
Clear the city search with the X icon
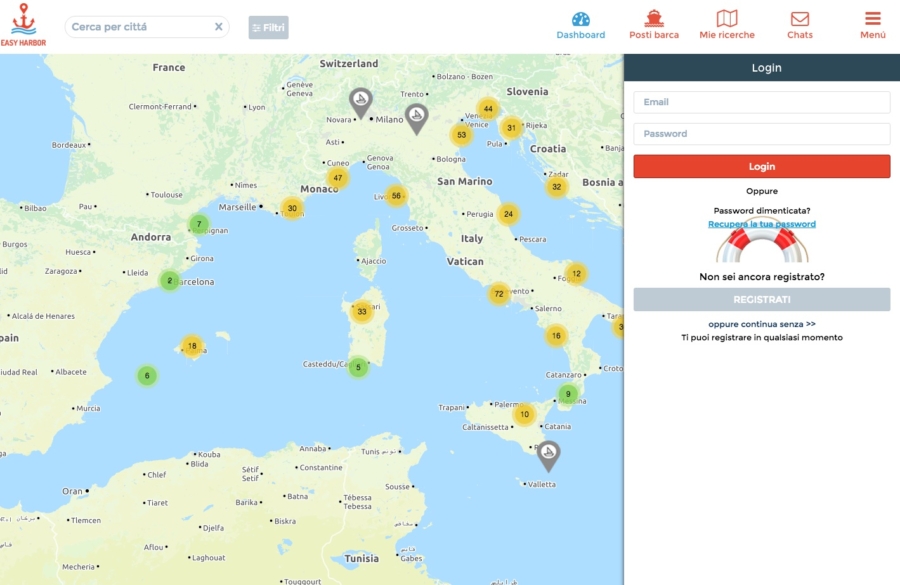(x=218, y=27)
